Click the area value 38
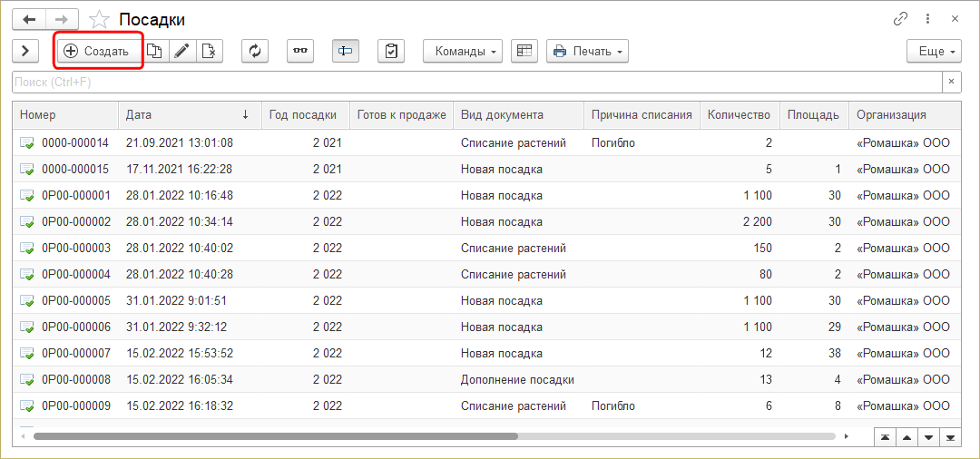The image size is (980, 459). pos(833,353)
